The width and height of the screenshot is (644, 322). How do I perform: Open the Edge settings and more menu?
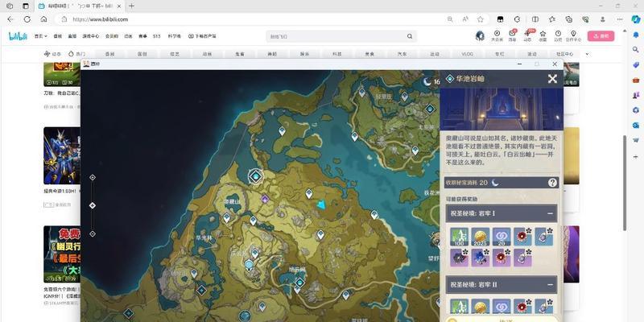pos(620,19)
